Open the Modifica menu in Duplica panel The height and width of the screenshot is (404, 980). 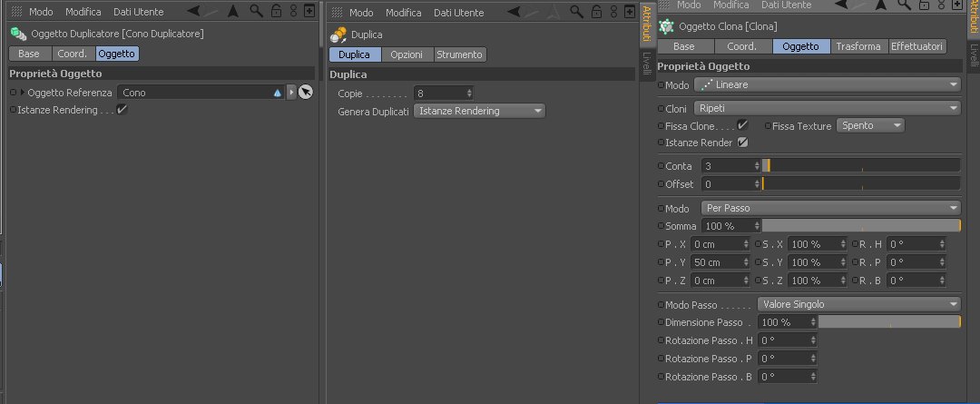point(403,13)
